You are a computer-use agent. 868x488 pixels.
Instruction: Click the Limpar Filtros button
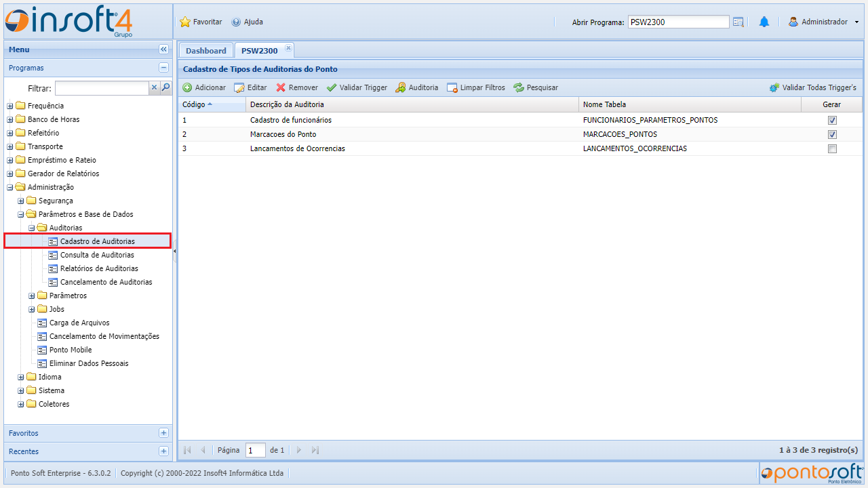tap(475, 87)
